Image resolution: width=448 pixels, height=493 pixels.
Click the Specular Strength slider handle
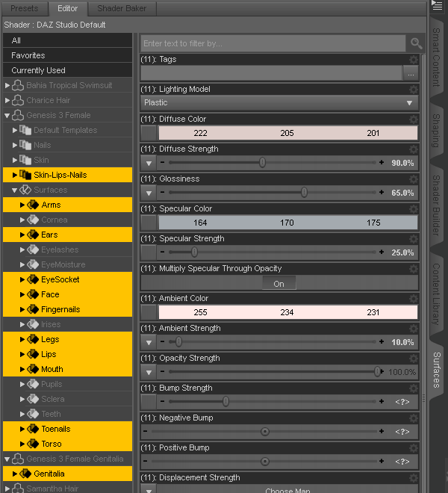click(x=195, y=252)
